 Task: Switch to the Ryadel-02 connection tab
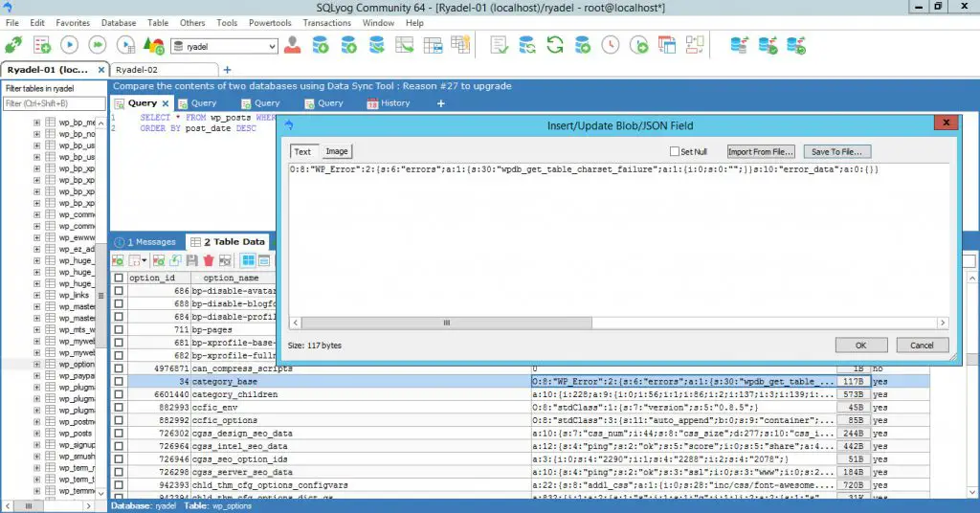coord(137,70)
